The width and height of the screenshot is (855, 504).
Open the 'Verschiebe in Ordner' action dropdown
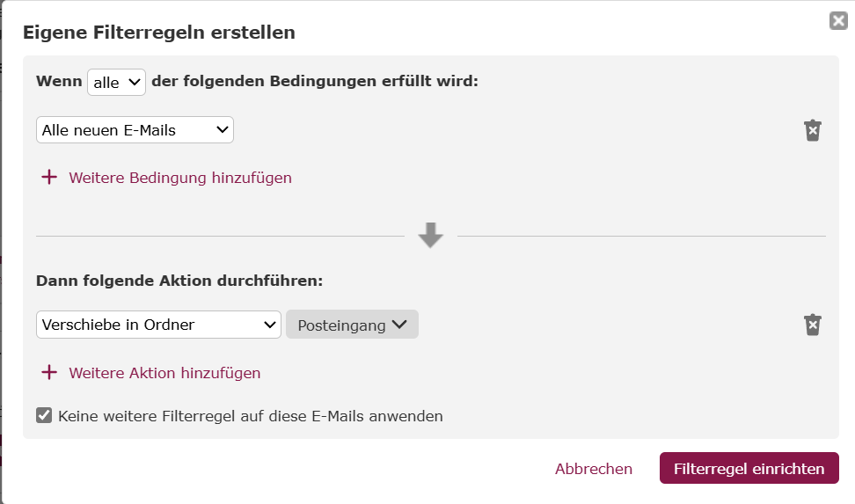158,325
